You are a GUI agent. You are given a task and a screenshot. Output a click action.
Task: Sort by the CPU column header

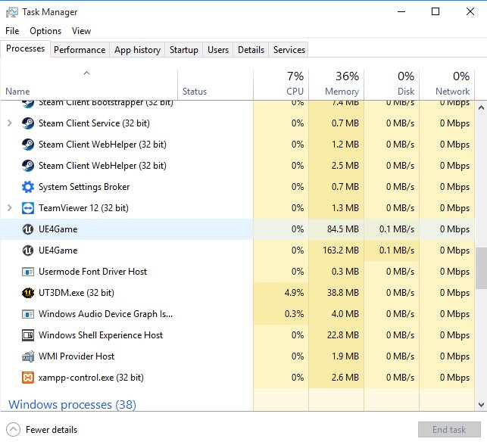pyautogui.click(x=281, y=84)
